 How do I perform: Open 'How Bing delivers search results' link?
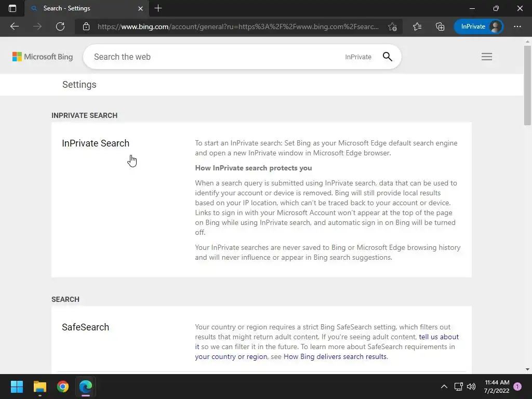[x=335, y=356]
